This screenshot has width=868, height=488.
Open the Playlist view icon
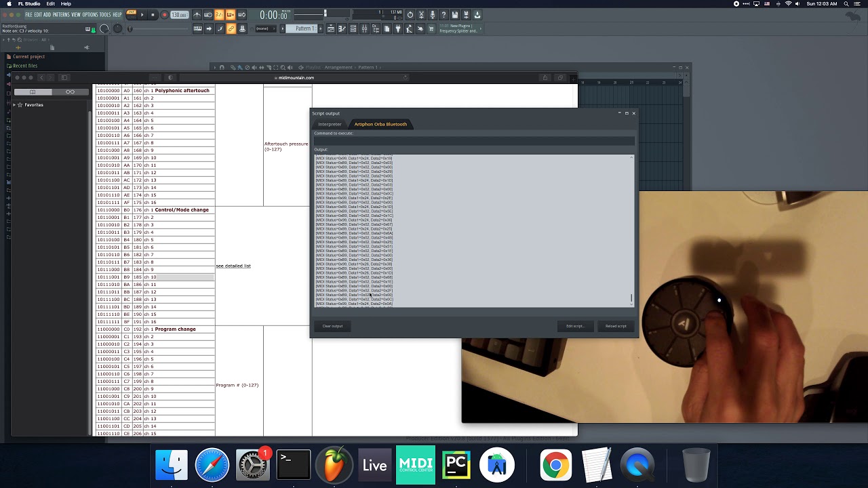(x=331, y=28)
